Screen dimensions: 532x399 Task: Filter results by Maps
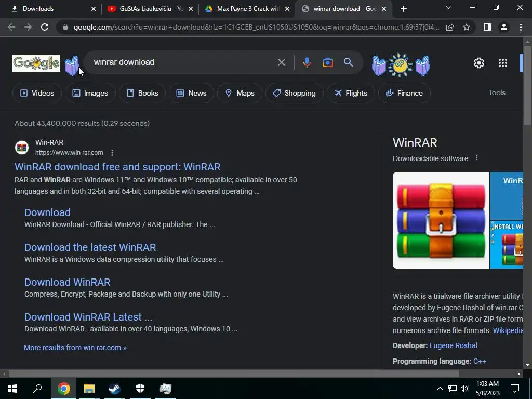240,93
